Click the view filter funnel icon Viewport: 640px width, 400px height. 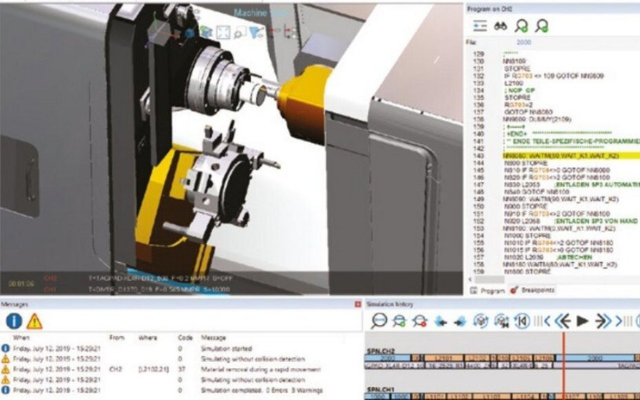256,33
